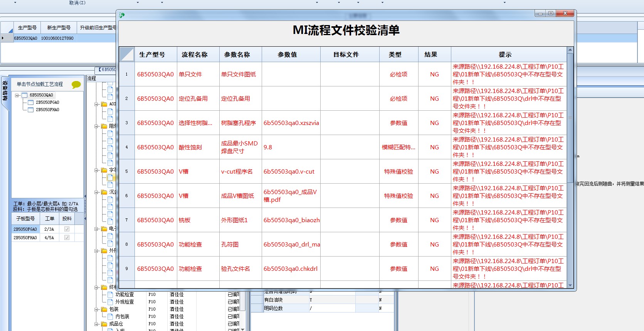This screenshot has width=644, height=331.
Task: Sort checklist by 类型 column header
Action: click(399, 54)
